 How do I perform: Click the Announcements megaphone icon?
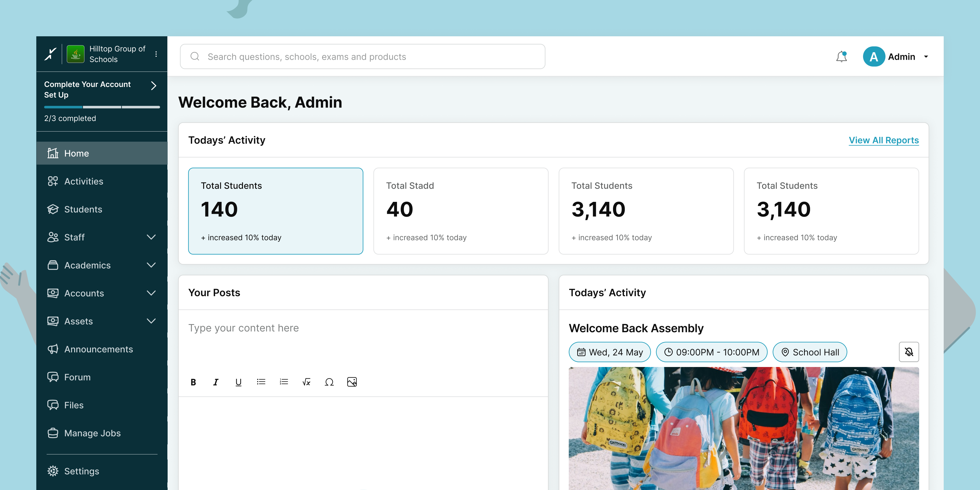tap(53, 349)
